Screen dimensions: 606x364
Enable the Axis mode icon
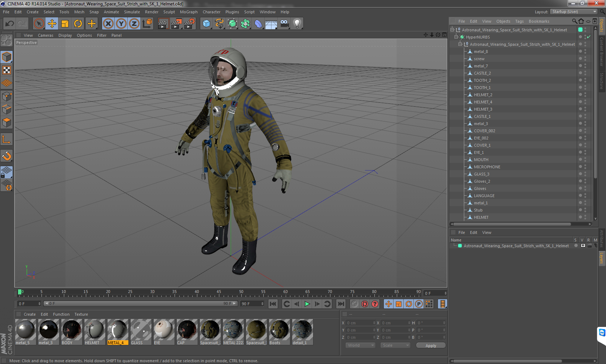pyautogui.click(x=6, y=139)
